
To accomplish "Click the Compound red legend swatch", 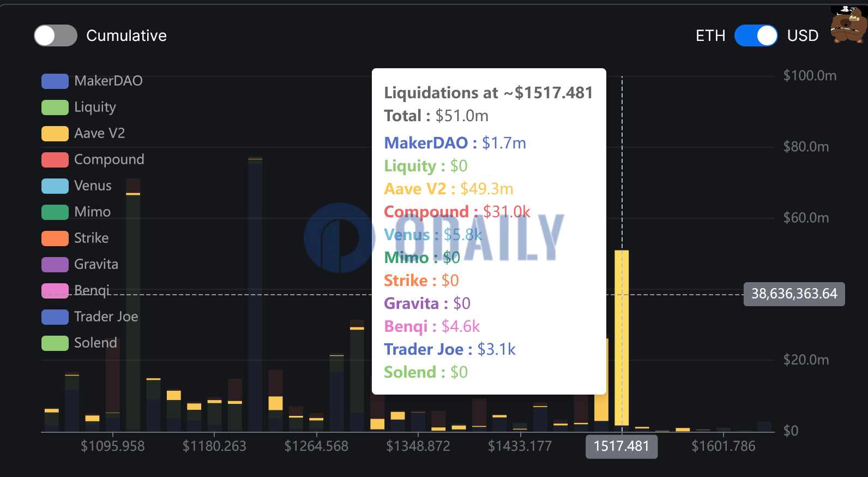I will click(55, 159).
